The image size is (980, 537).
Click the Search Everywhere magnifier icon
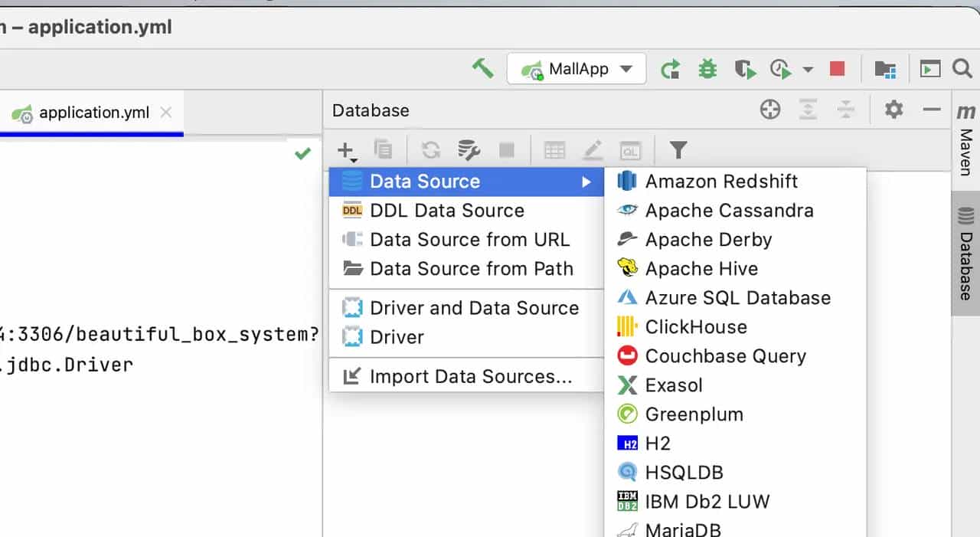click(x=962, y=69)
